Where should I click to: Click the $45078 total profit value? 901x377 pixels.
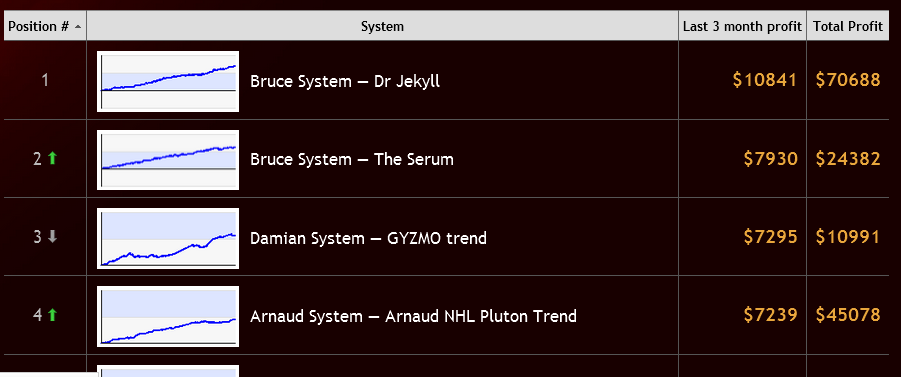pos(848,315)
